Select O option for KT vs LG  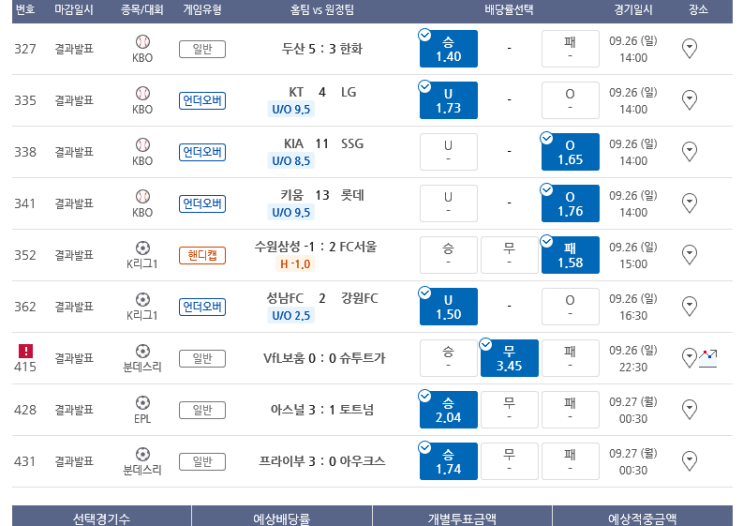point(570,100)
